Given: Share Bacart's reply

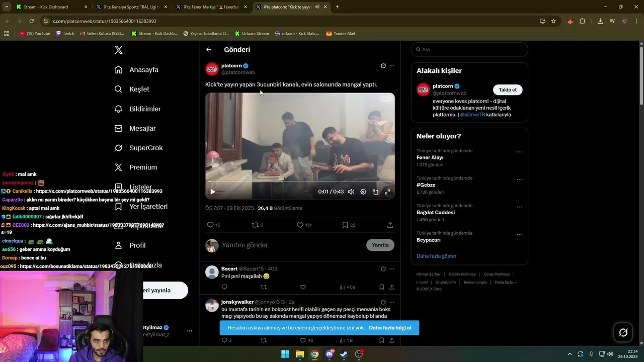Looking at the screenshot, I should (391, 287).
